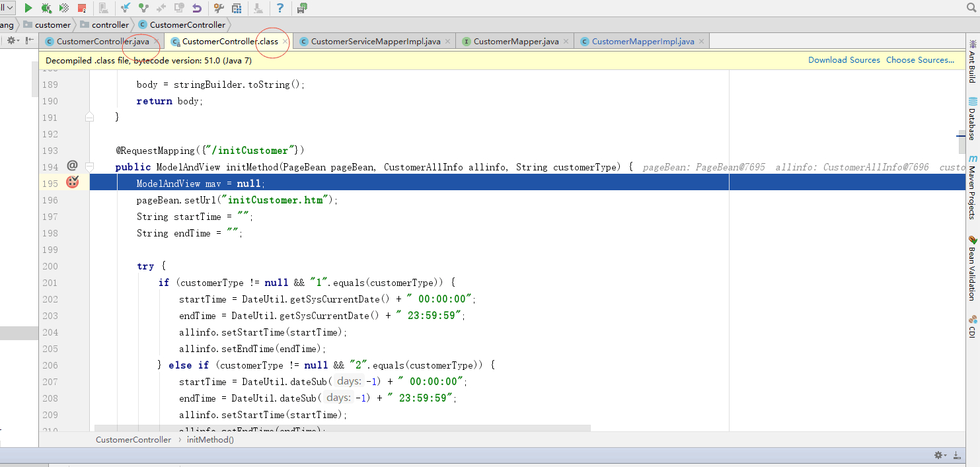Click the grayed SDK Manager toolbar icon

[258, 8]
